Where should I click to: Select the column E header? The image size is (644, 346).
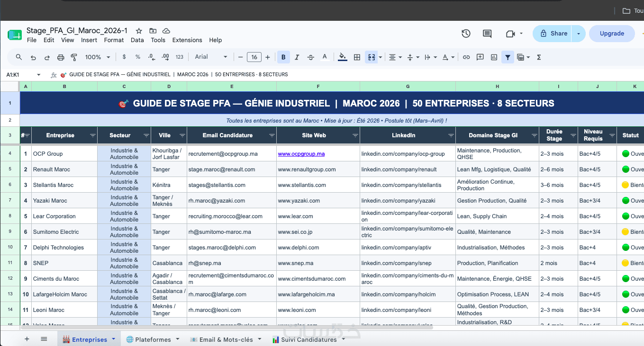coord(232,86)
